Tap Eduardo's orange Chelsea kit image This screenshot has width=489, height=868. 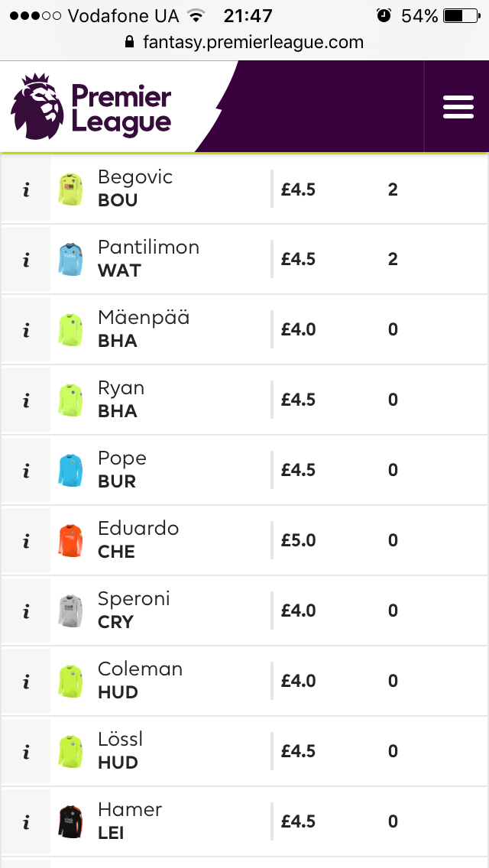[70, 541]
